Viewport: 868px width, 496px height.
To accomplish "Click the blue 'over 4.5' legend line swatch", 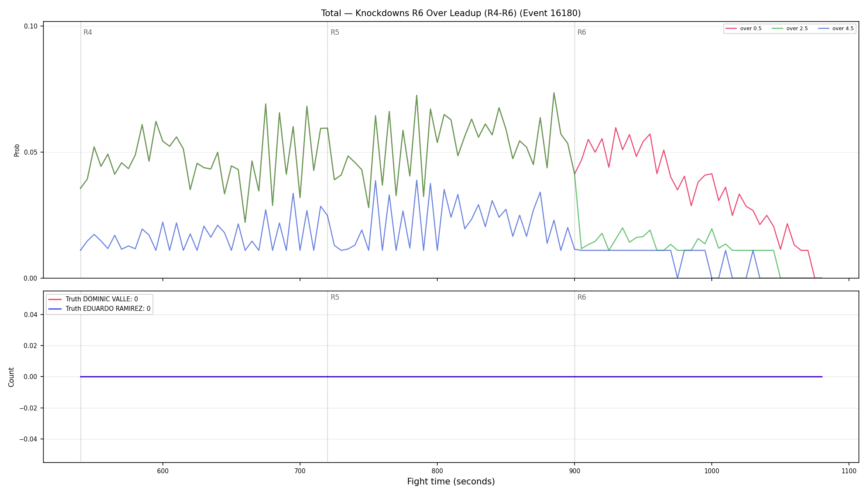I will click(x=823, y=29).
